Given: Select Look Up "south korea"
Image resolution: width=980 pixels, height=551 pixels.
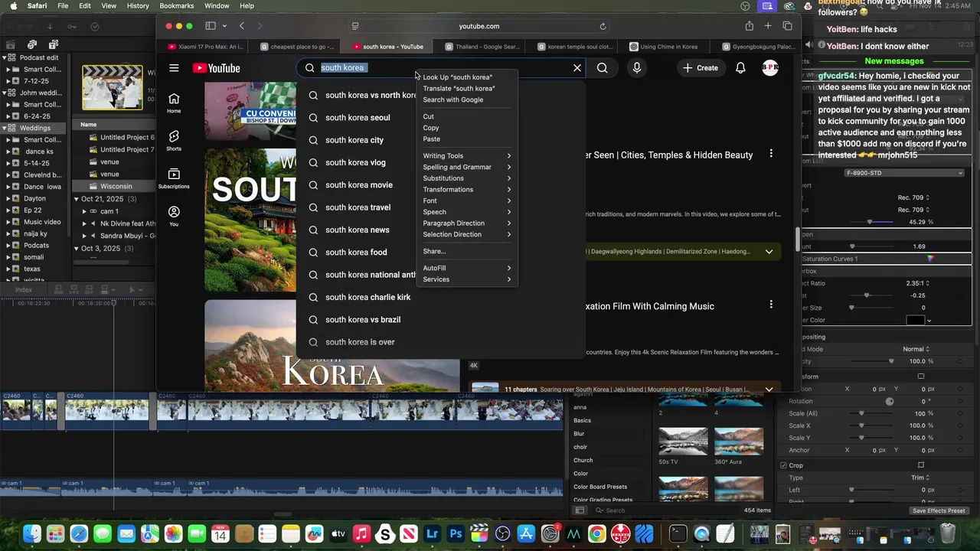Looking at the screenshot, I should 467,77.
